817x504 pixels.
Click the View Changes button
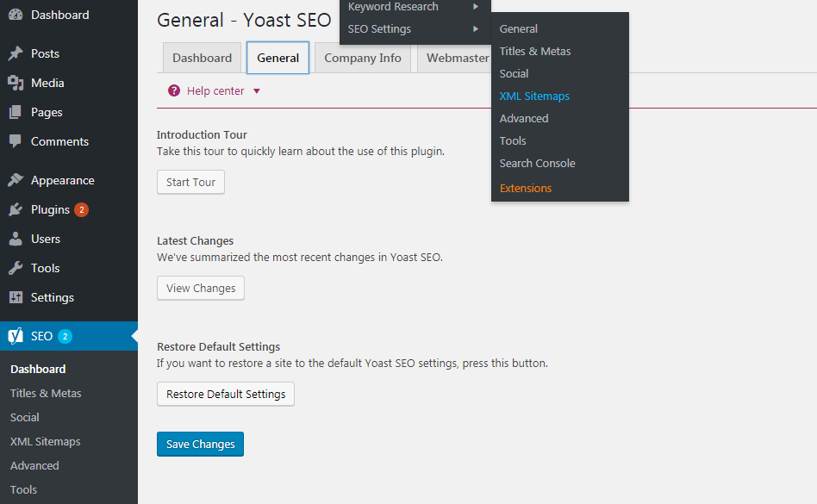[x=201, y=288]
